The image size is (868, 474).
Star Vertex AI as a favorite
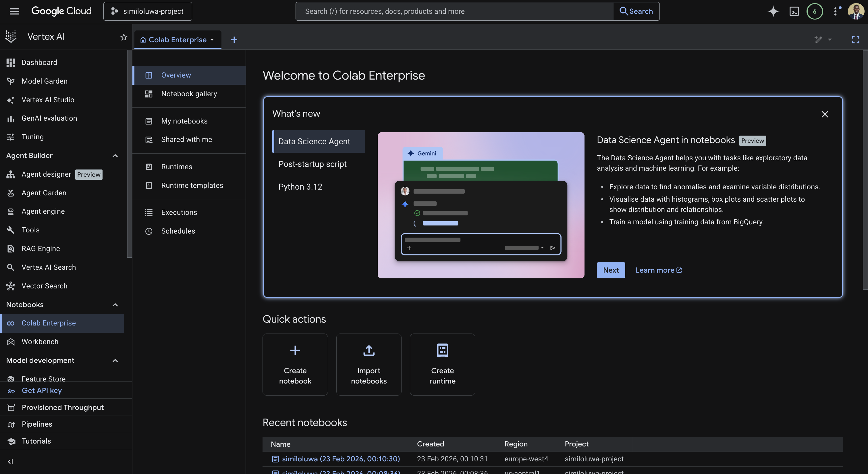coord(123,37)
